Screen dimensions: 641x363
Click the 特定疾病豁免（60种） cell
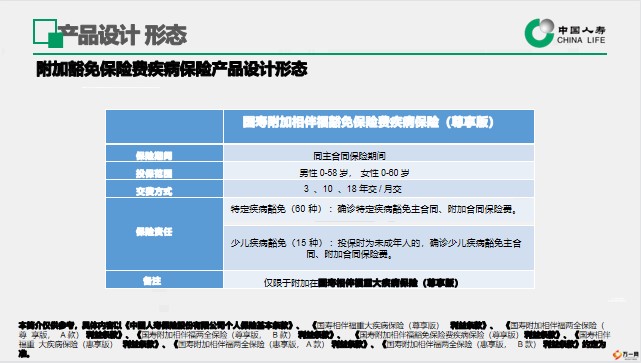[379, 212]
